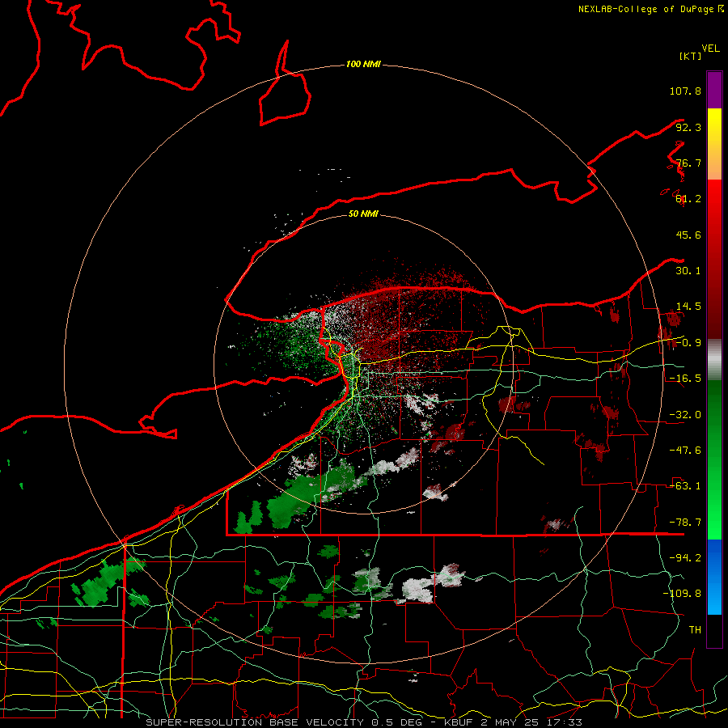Click the Super-Resolution Base Velocity caption
This screenshot has width=728, height=728.
[363, 722]
